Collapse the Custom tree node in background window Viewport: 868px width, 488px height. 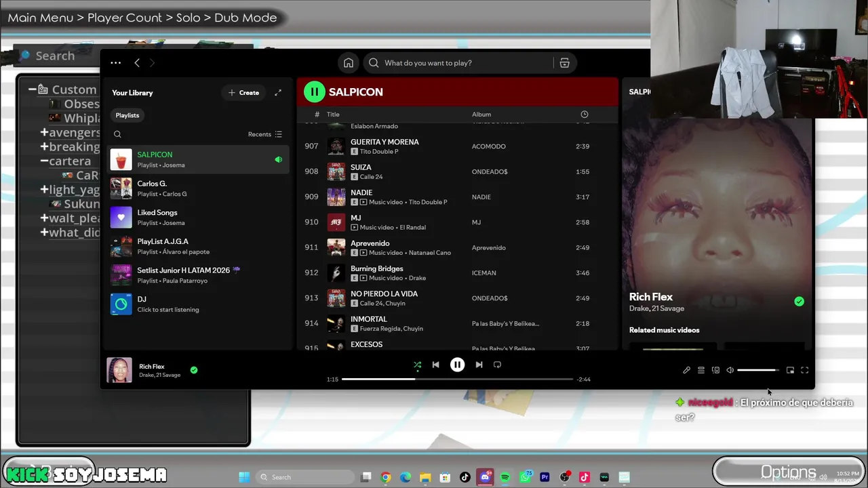pos(32,89)
